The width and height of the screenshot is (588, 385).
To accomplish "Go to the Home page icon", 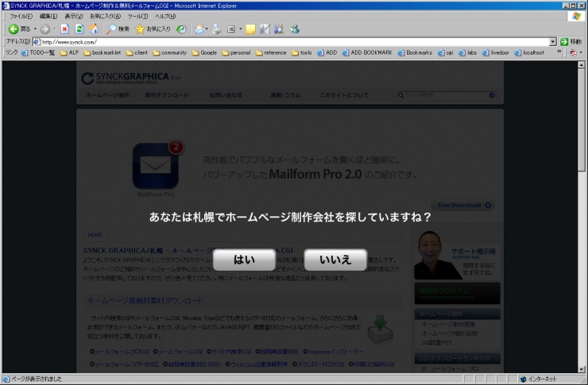I will 94,29.
